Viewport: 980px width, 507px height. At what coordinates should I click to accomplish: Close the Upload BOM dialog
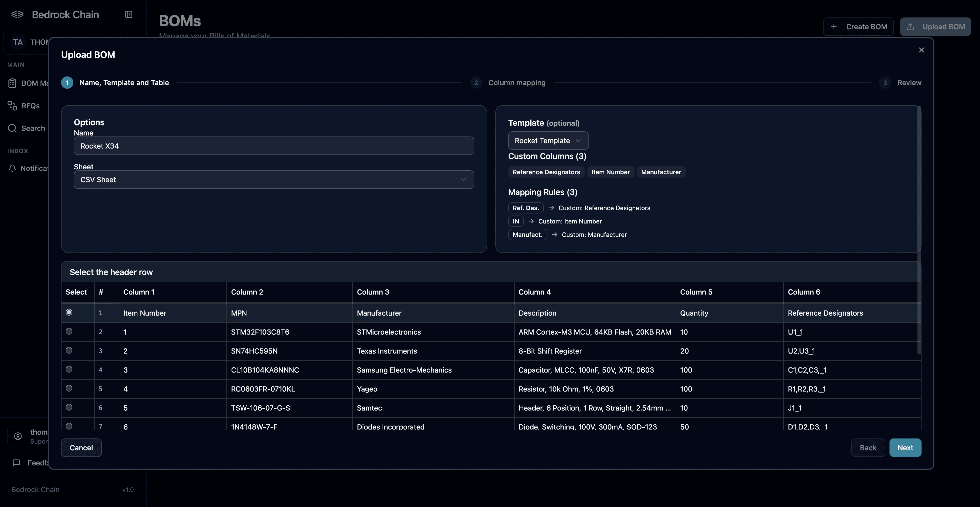click(x=921, y=50)
